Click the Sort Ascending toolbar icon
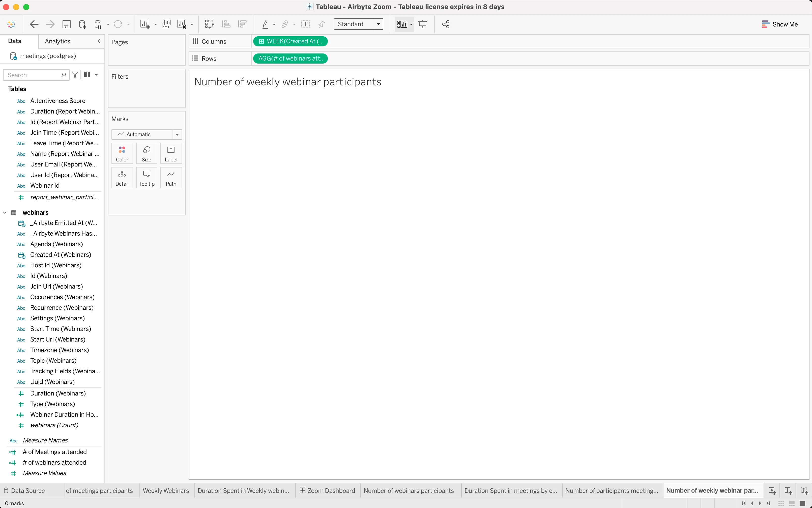 (226, 24)
